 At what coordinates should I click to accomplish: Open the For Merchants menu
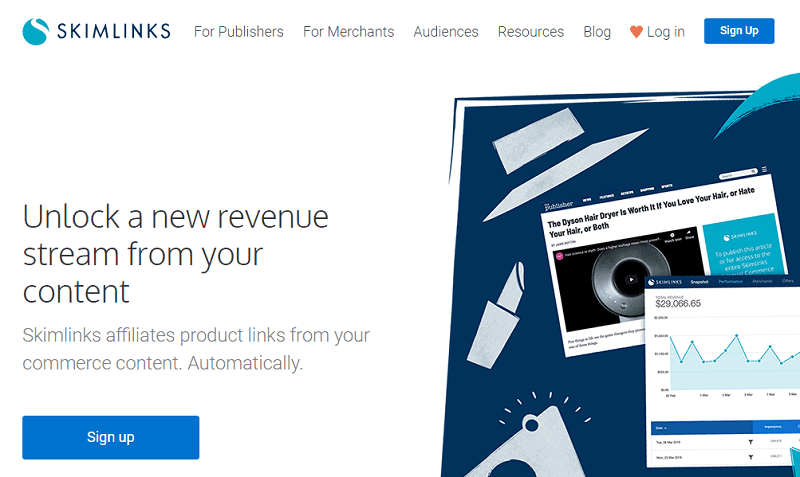[x=348, y=32]
